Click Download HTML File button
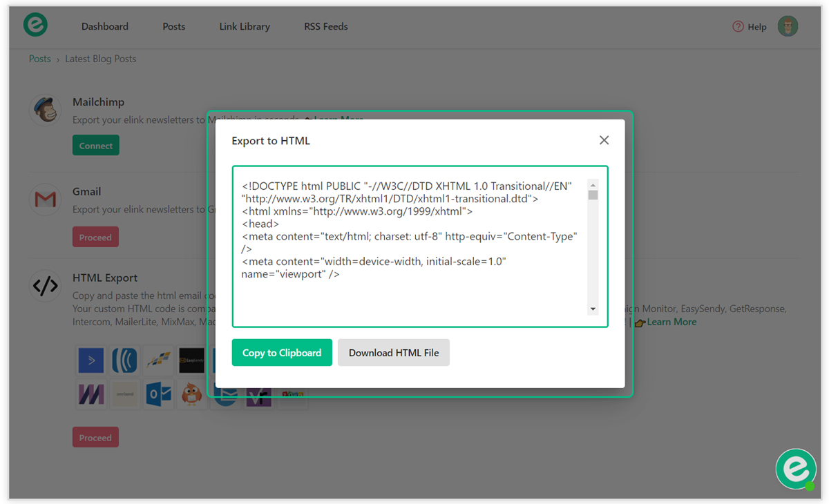 [x=394, y=352]
